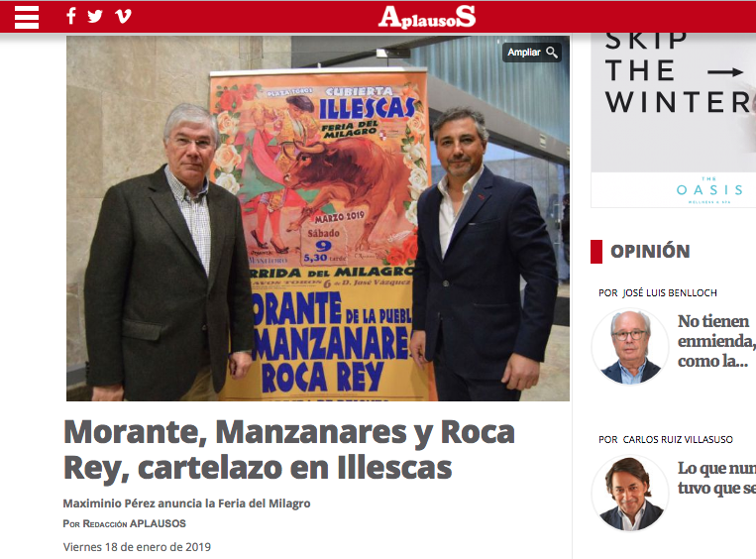756x559 pixels.
Task: Open the Twitter profile icon
Action: pyautogui.click(x=95, y=17)
